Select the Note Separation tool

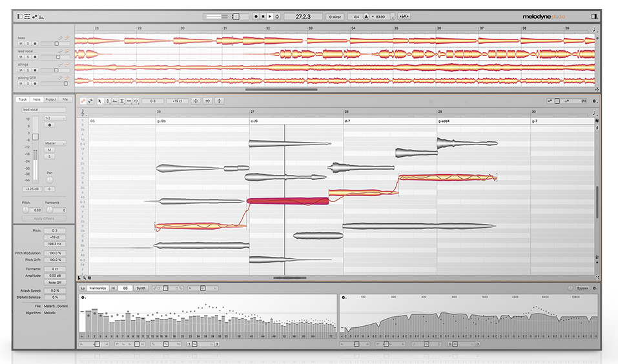tap(136, 101)
